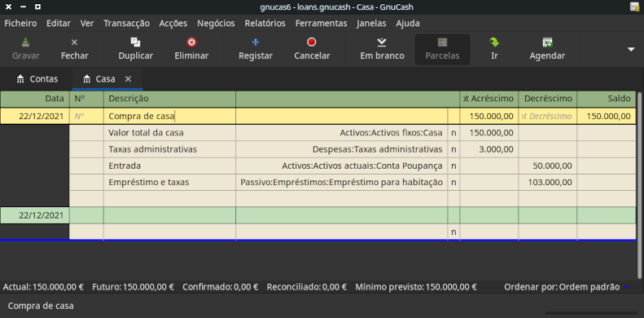Record the transaction with Registar
This screenshot has width=644, height=318.
point(256,50)
